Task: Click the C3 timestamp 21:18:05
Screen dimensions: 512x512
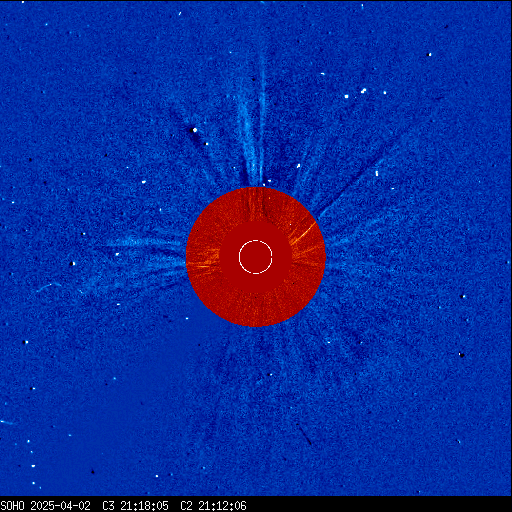Action: tap(144, 506)
